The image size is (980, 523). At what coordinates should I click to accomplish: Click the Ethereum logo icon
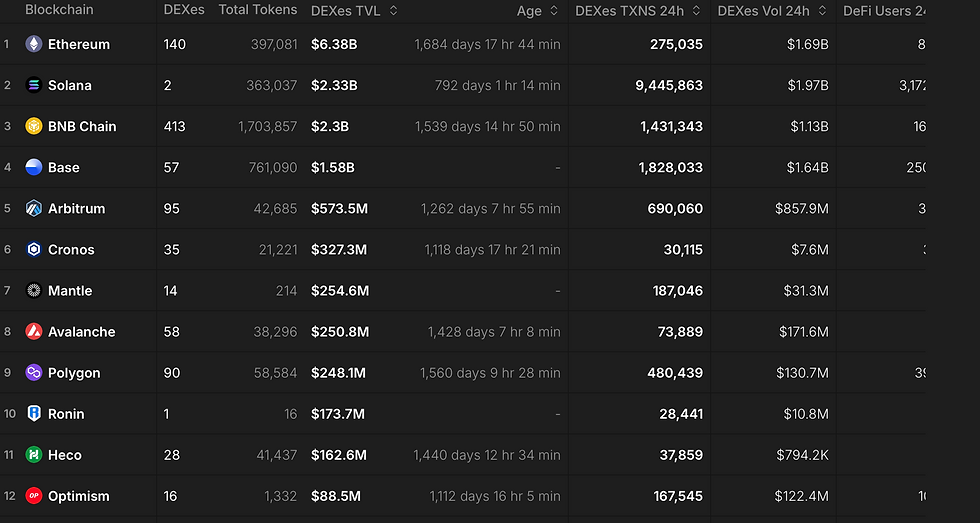click(x=34, y=44)
